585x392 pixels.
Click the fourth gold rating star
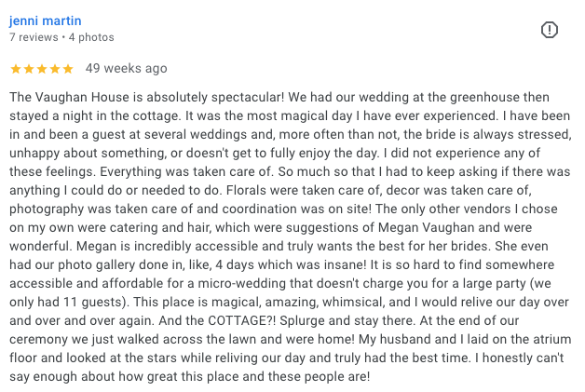(55, 69)
